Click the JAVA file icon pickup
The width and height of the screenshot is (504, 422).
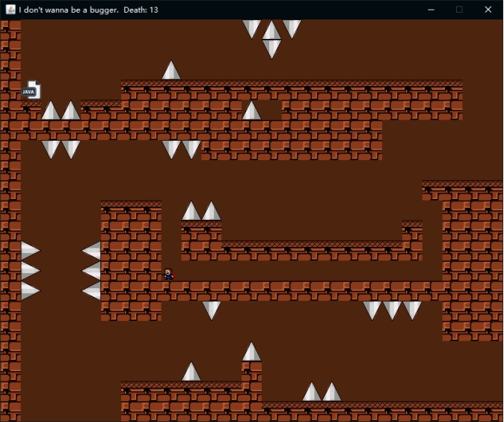coord(31,90)
